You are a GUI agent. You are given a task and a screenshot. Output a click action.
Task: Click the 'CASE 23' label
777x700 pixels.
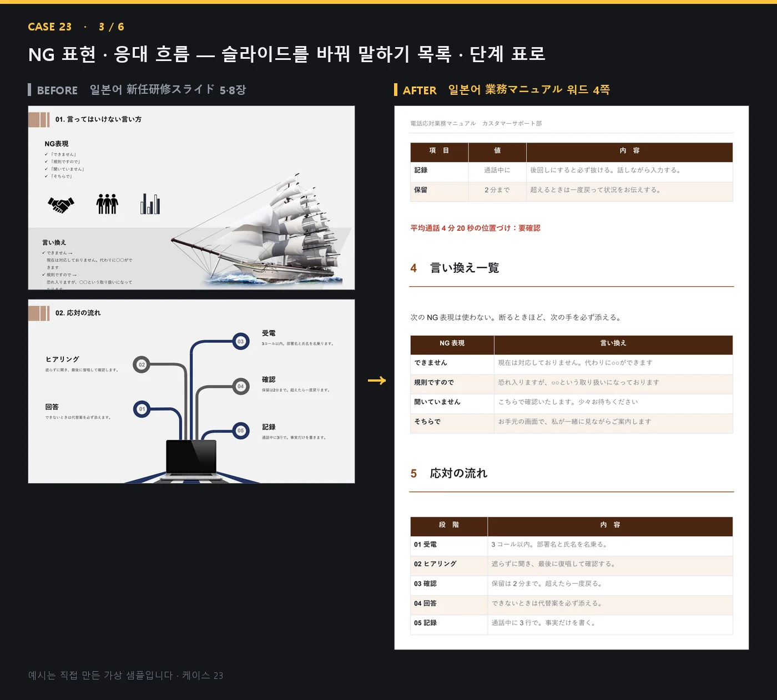coord(50,27)
